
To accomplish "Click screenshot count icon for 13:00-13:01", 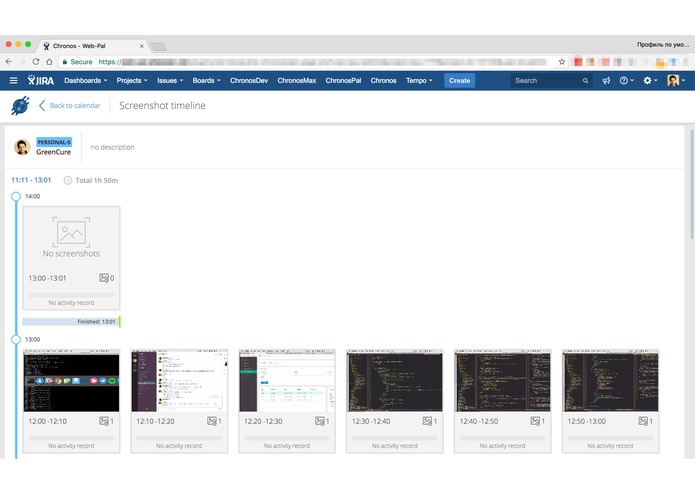I will [104, 278].
